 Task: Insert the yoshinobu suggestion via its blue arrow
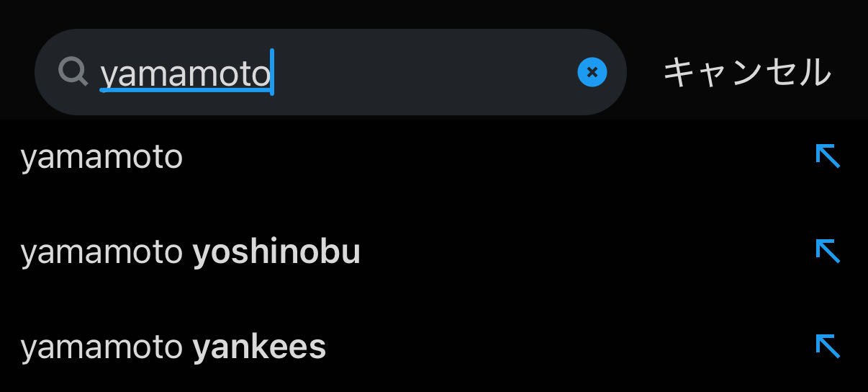click(x=828, y=251)
